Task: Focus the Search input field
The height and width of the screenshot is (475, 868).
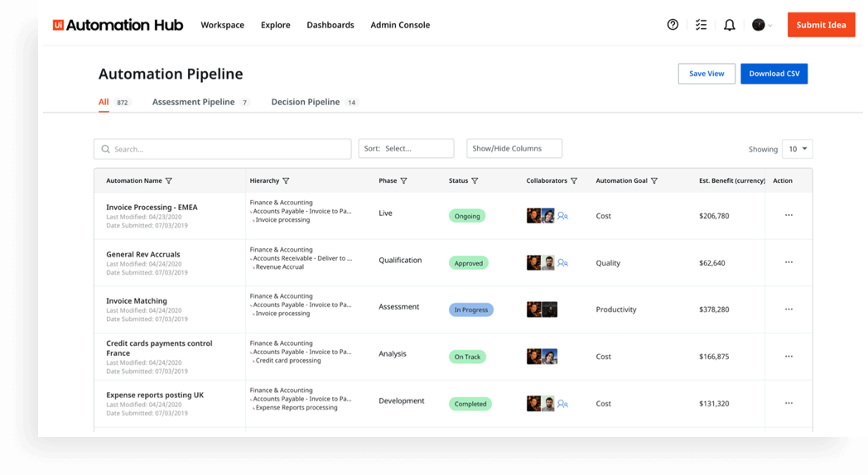Action: click(223, 149)
